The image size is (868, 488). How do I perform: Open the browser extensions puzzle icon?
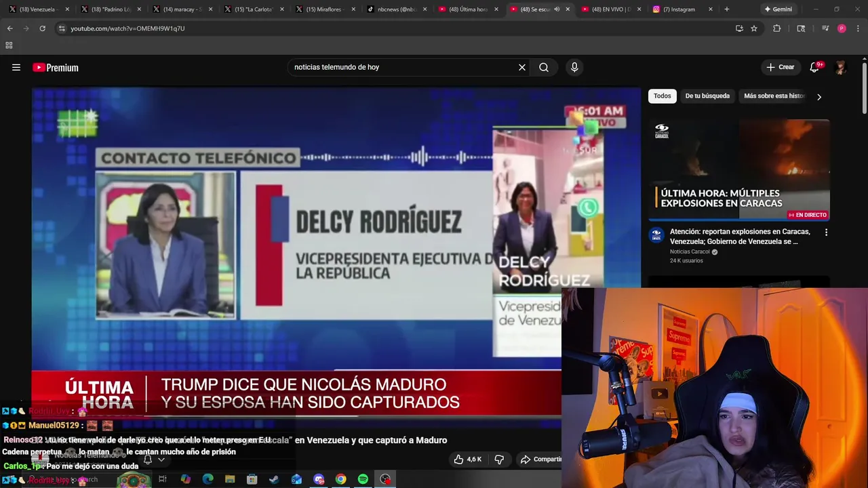click(777, 28)
